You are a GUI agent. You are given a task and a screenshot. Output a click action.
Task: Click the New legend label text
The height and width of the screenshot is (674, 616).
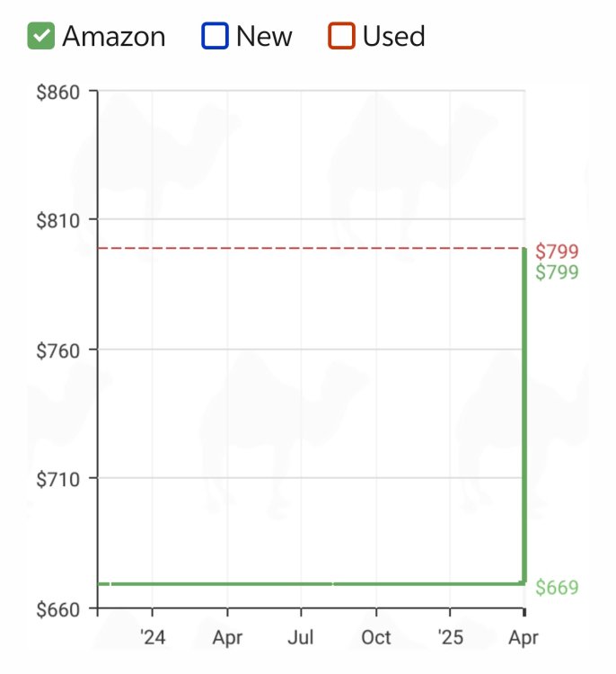click(264, 37)
